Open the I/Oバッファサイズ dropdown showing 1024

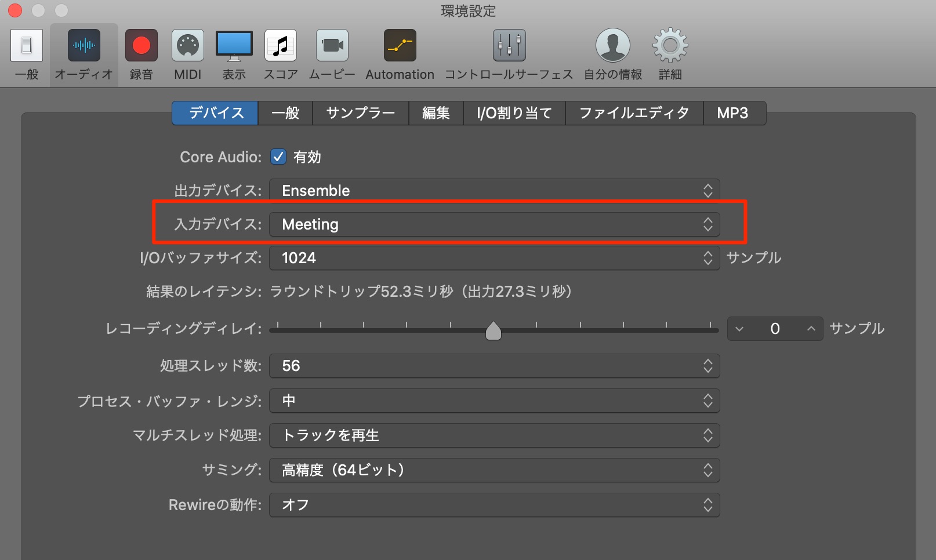(495, 258)
